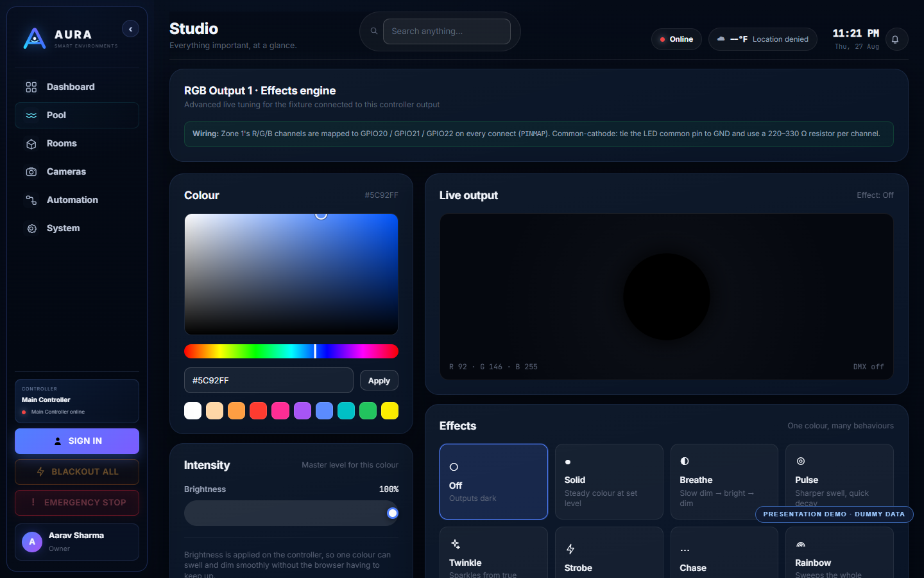Click the Main Controller status card

pyautogui.click(x=77, y=401)
